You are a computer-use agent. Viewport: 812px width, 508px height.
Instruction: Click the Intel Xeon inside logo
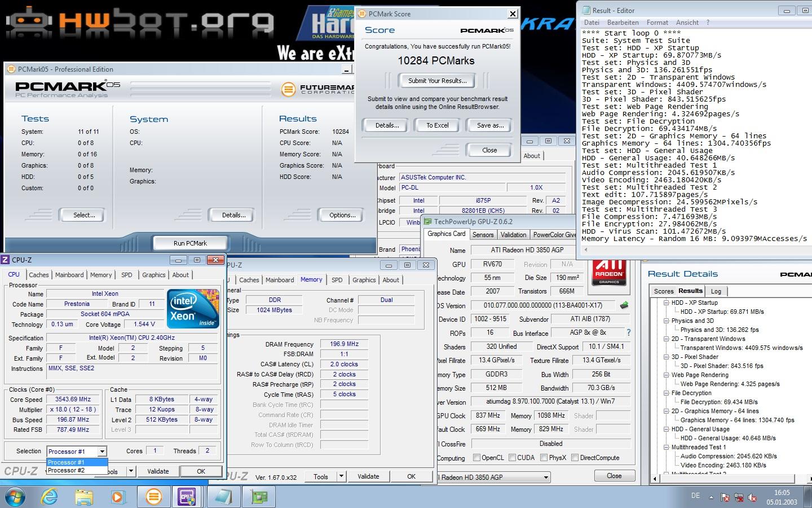point(193,308)
